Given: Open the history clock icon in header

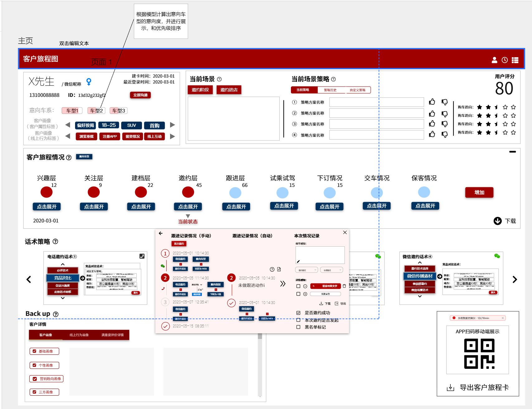Looking at the screenshot, I should pos(505,60).
